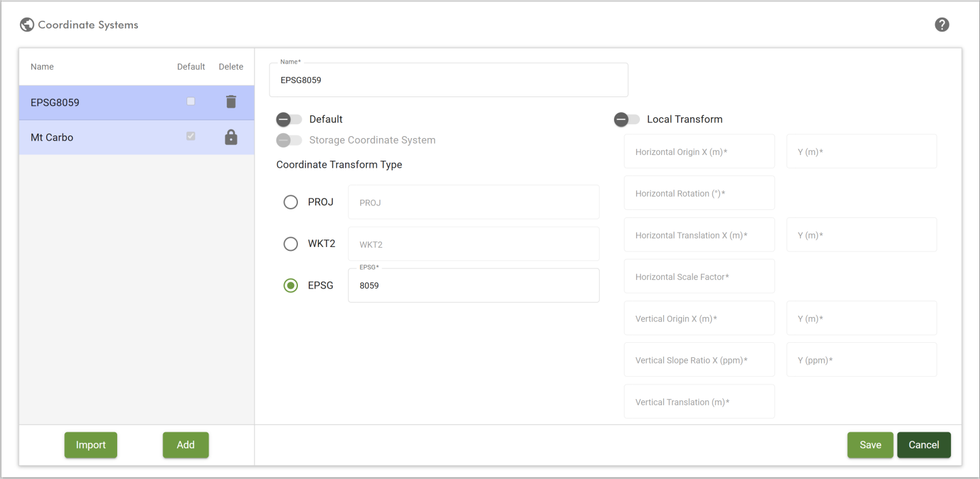Focus the EPSG code input field
The height and width of the screenshot is (479, 980).
(x=473, y=286)
